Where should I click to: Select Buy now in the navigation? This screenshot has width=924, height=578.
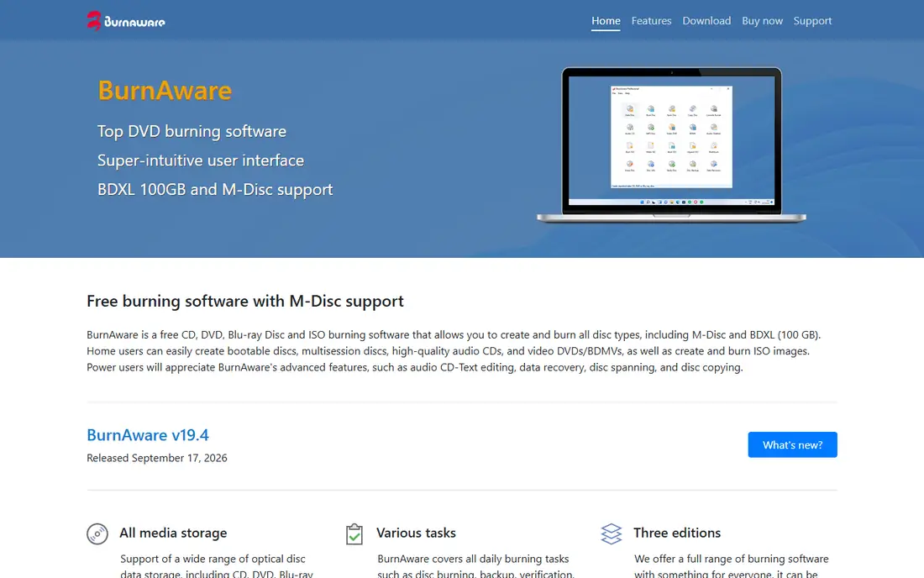coord(762,21)
